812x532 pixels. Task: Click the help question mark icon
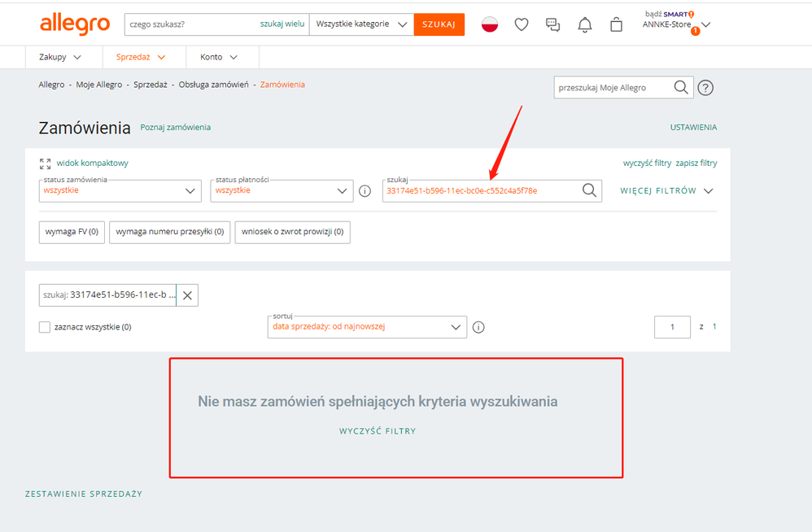(x=705, y=88)
